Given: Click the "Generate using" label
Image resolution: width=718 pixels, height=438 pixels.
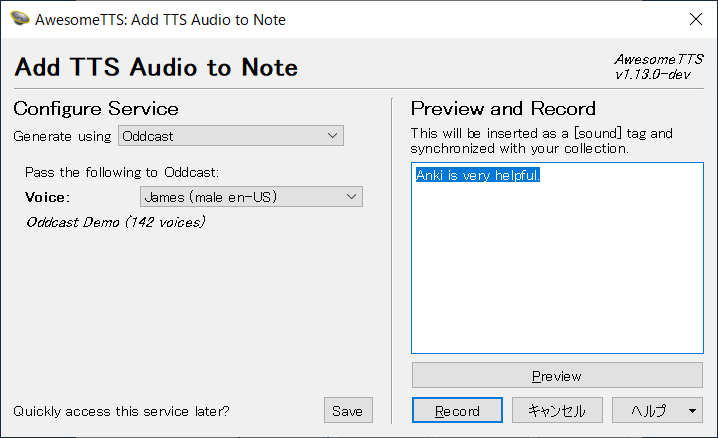Looking at the screenshot, I should click(62, 136).
